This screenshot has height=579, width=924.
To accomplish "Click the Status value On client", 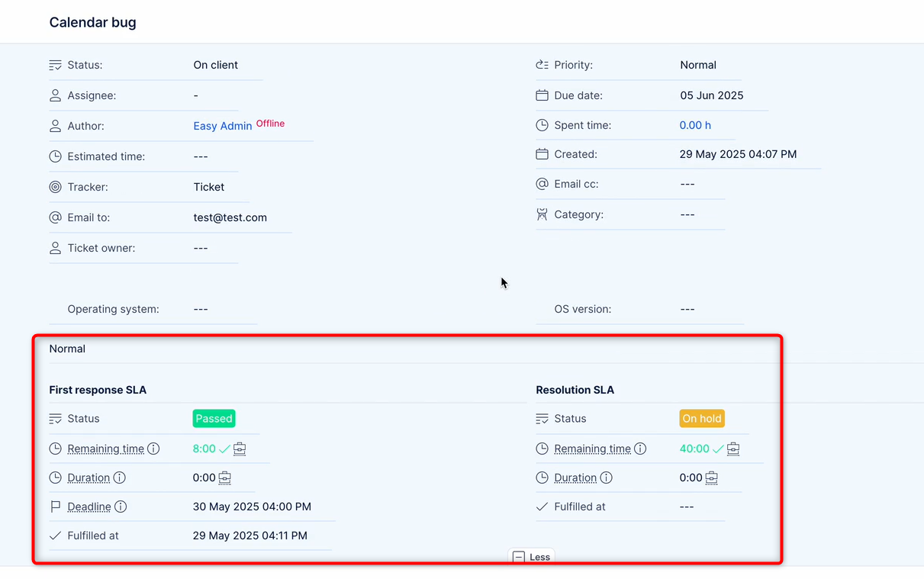I will [215, 65].
